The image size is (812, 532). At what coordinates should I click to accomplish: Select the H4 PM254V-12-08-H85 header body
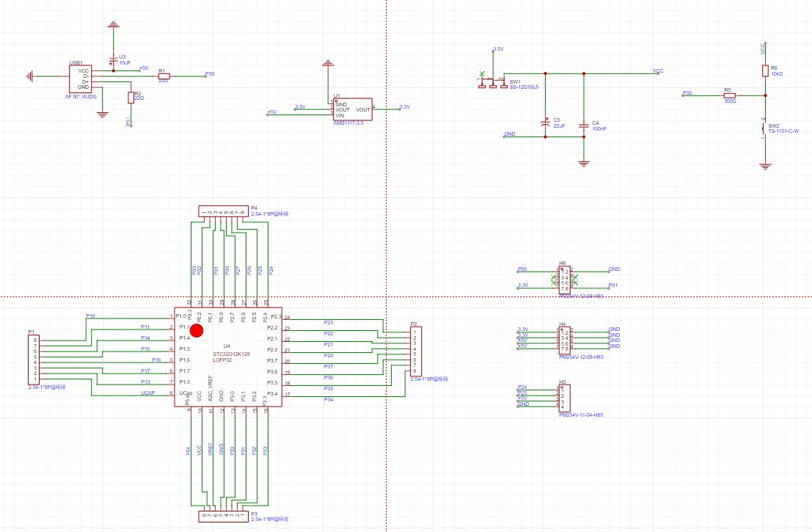(x=565, y=340)
